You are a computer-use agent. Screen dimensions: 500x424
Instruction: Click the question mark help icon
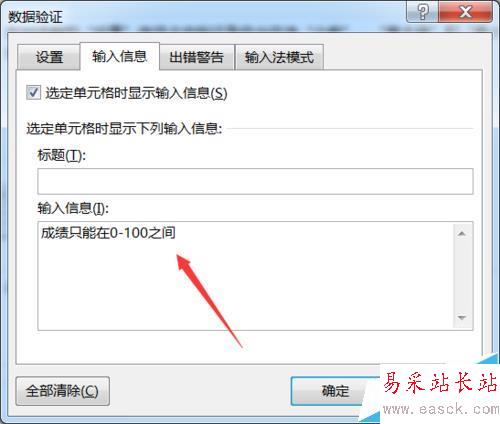(422, 12)
